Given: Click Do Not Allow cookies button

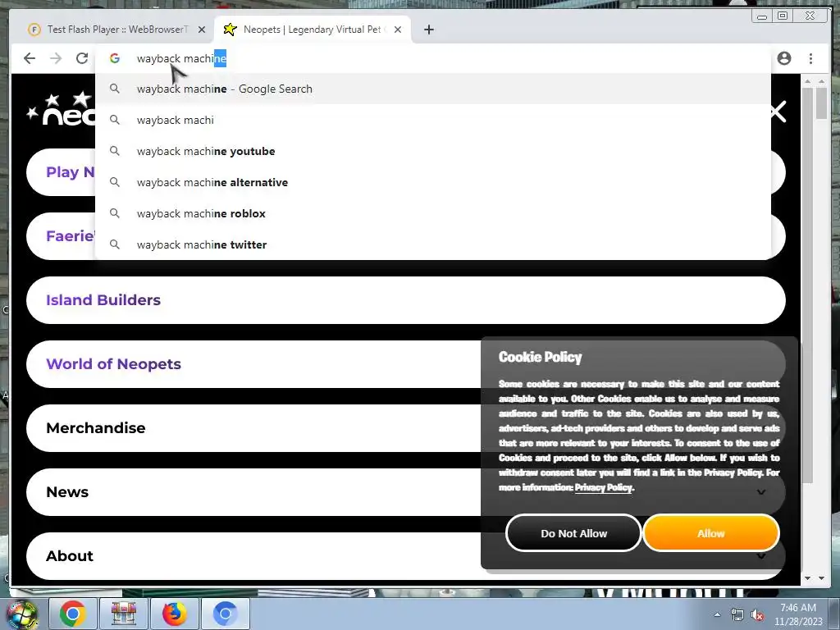Looking at the screenshot, I should (573, 533).
